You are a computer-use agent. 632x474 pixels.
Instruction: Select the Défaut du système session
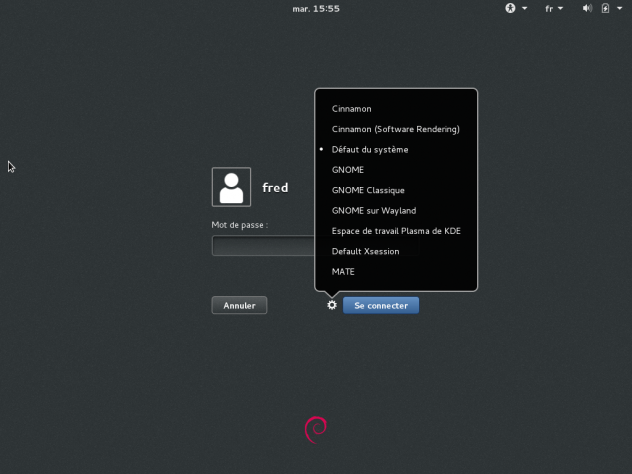pos(370,149)
